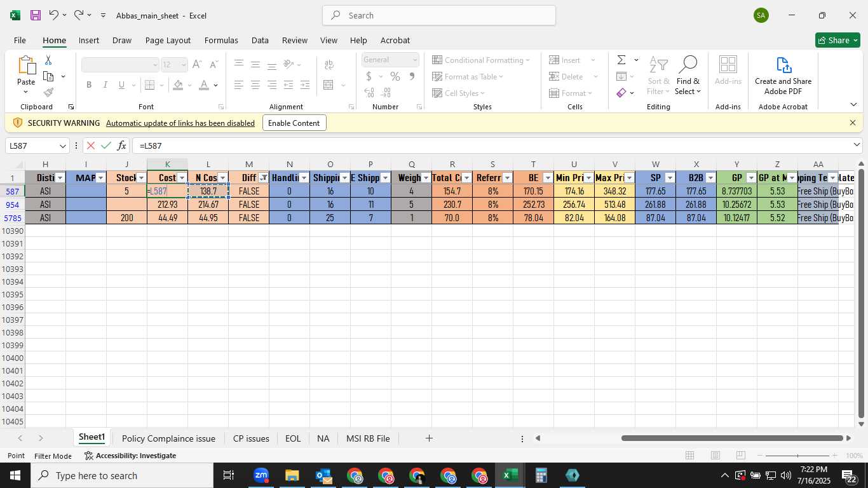Click the Orientation text angle icon

tap(288, 64)
